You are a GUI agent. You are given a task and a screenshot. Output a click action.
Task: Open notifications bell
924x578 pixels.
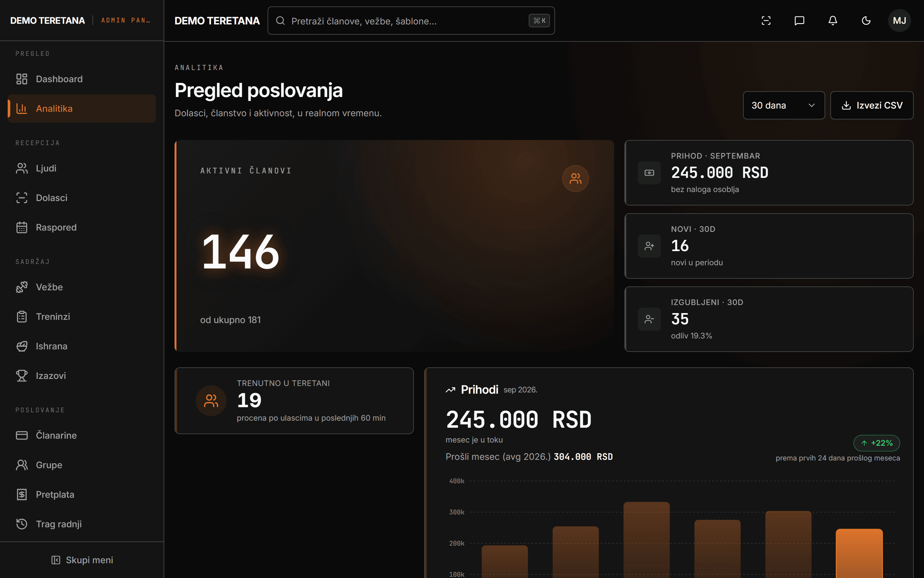(833, 21)
